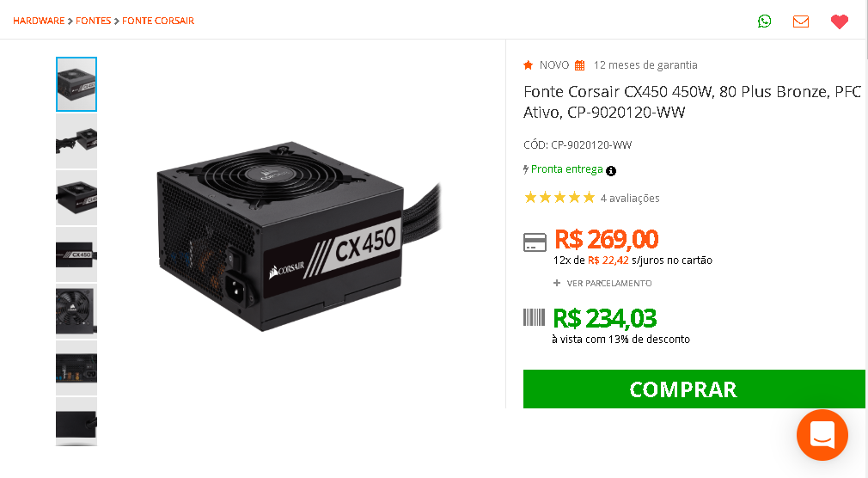Image resolution: width=868 pixels, height=478 pixels.
Task: Click the calendar warranty icon
Action: point(579,65)
